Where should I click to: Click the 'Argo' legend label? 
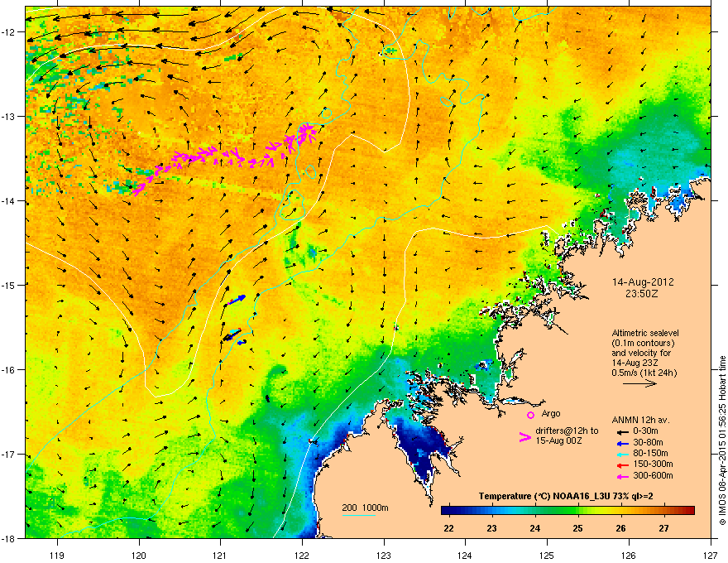pyautogui.click(x=551, y=413)
